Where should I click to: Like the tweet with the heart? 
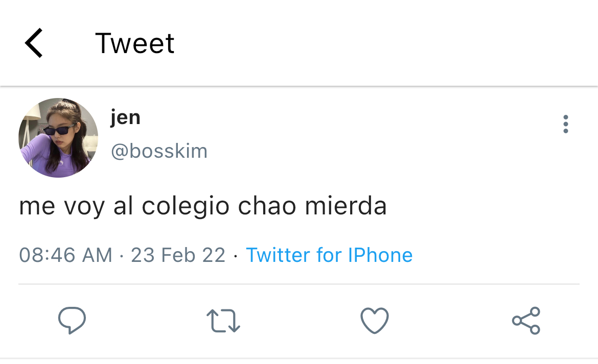375,320
